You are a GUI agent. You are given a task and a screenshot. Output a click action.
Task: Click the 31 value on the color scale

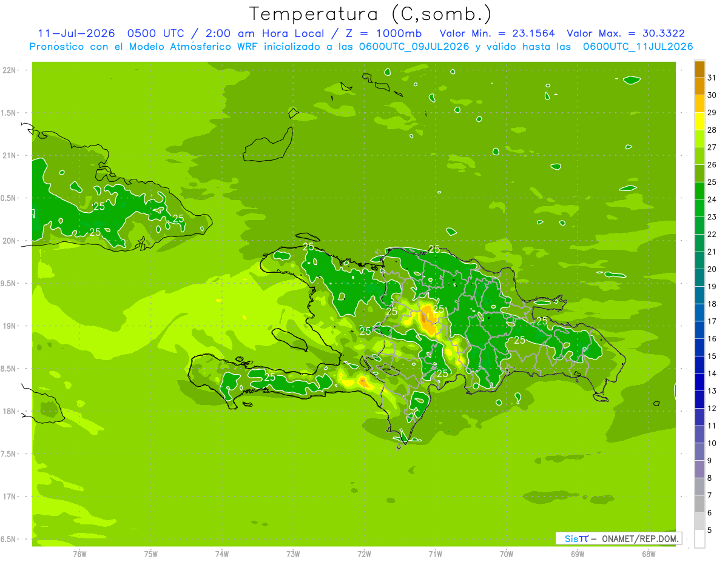click(712, 78)
